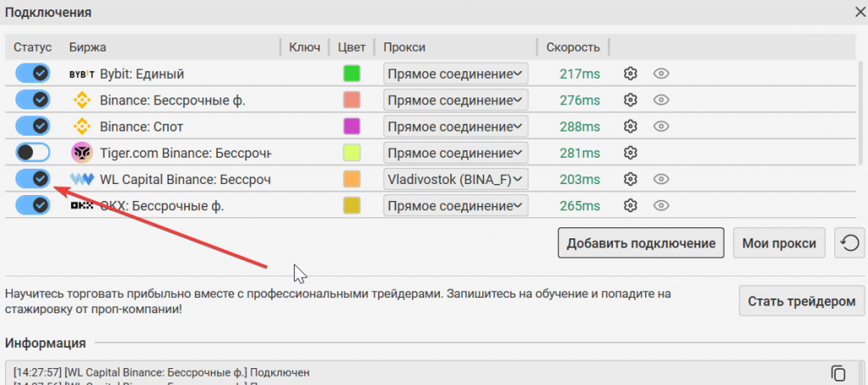Screen dimensions: 868x385
Task: Open settings gear for Tiger.com Binance row
Action: (630, 153)
